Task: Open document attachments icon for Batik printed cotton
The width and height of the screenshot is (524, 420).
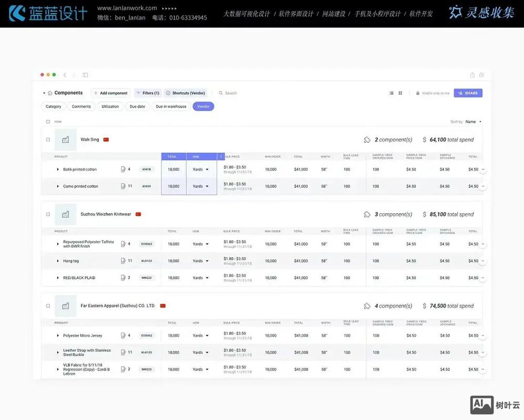Action: [123, 169]
